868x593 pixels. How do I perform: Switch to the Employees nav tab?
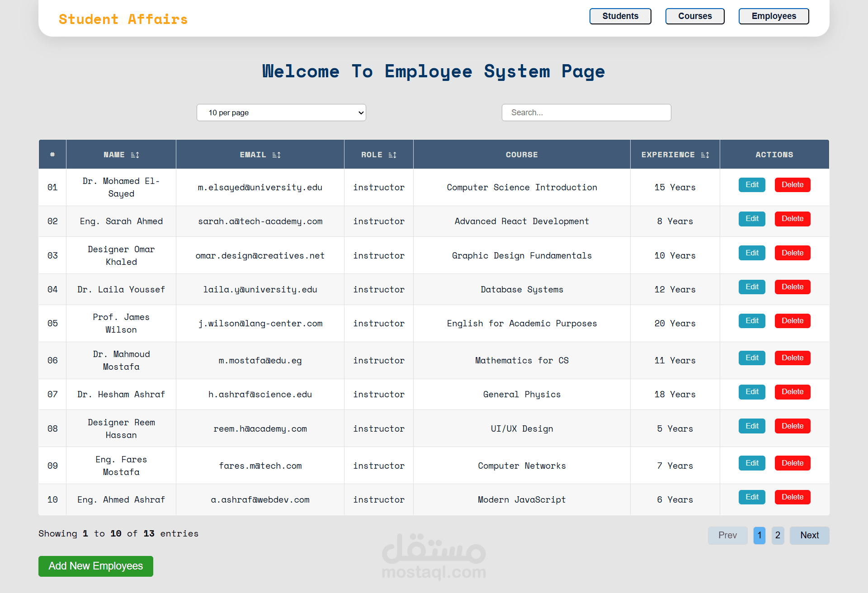click(774, 16)
